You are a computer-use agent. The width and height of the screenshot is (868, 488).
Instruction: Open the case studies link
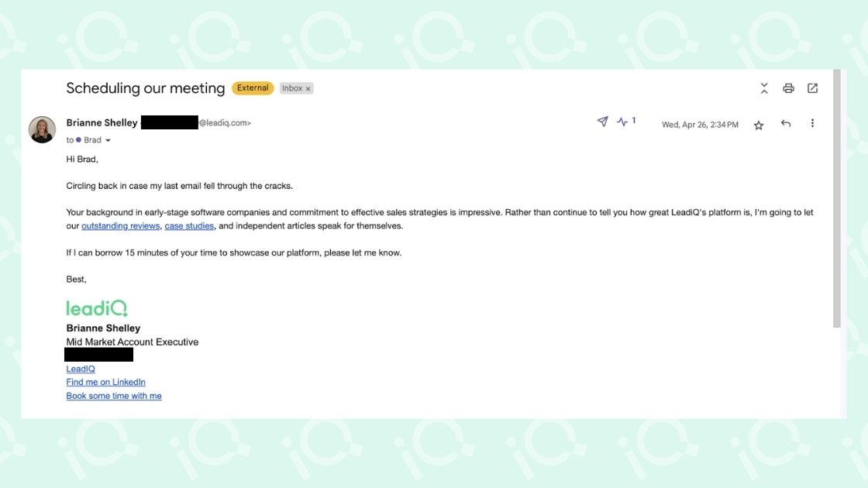click(x=189, y=225)
